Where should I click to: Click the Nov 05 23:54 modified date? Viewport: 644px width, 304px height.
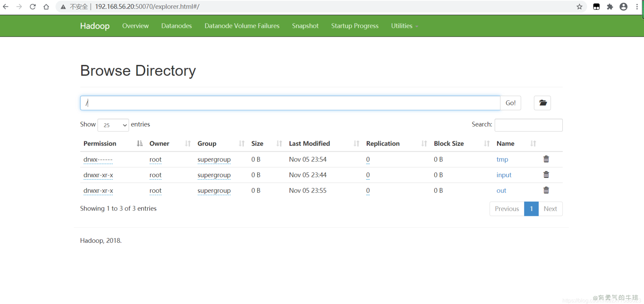[308, 159]
